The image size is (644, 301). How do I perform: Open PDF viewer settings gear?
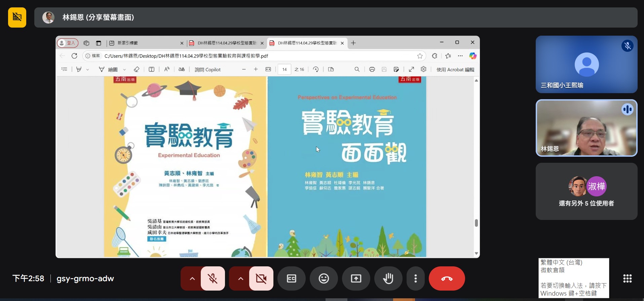[x=423, y=69]
